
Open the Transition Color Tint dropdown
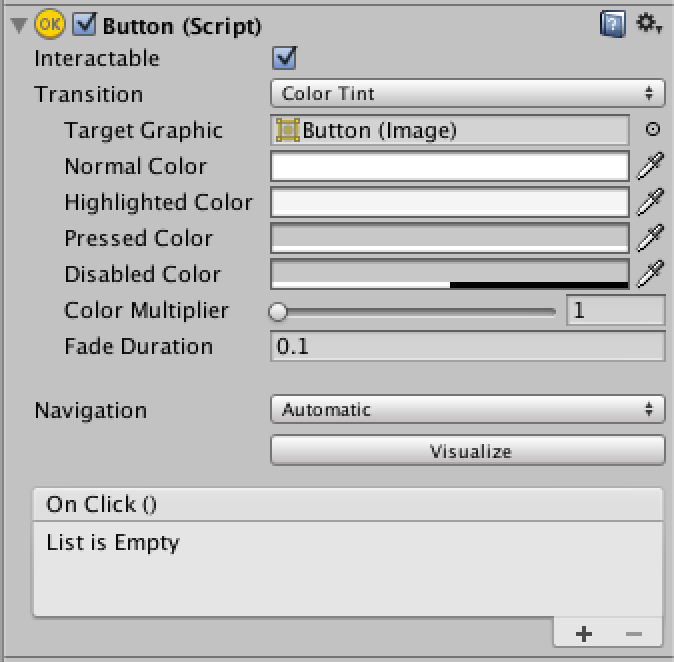(468, 93)
